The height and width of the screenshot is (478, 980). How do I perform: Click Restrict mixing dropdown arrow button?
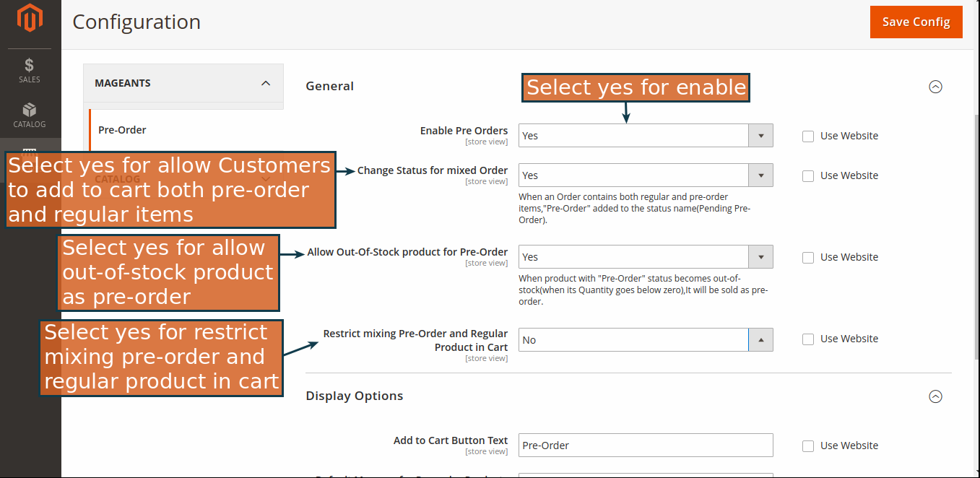(760, 340)
